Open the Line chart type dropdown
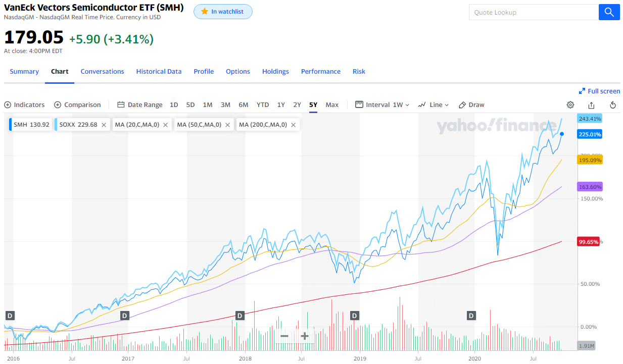Screen dimensions: 623x364 coord(434,105)
